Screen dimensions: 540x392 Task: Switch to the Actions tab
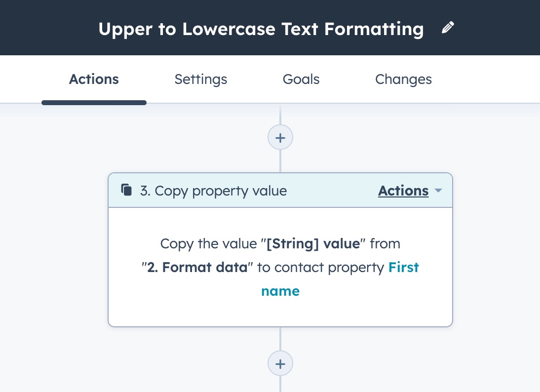[94, 79]
